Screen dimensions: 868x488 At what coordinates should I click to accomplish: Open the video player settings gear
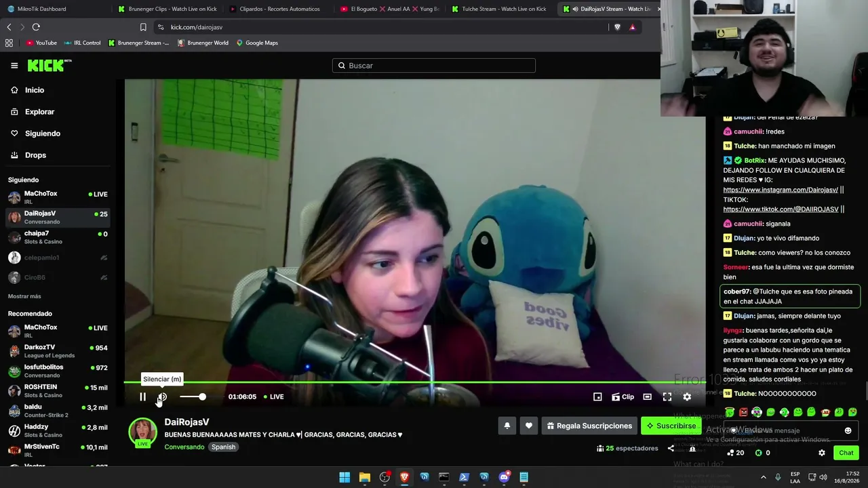(x=687, y=396)
